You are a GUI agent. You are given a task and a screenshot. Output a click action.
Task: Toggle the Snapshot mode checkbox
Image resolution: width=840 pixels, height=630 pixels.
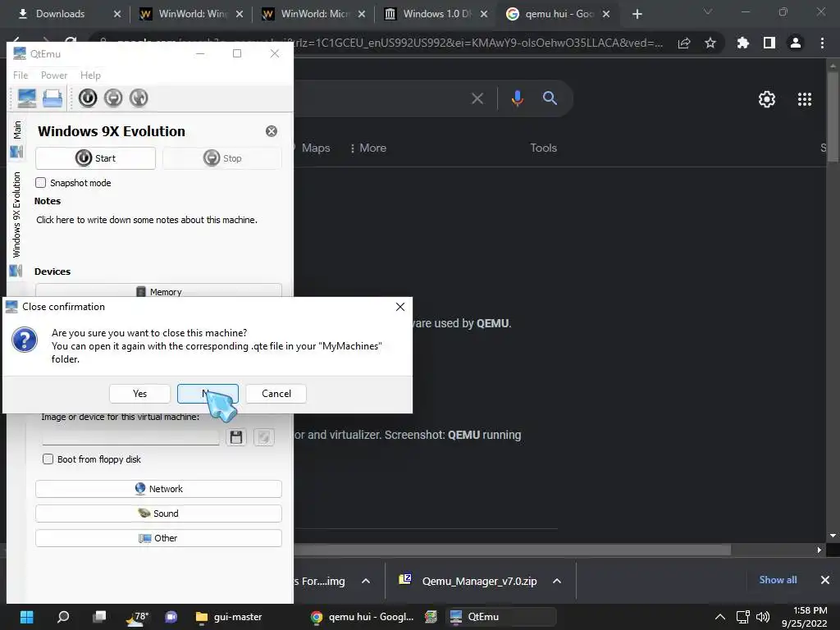coord(41,183)
